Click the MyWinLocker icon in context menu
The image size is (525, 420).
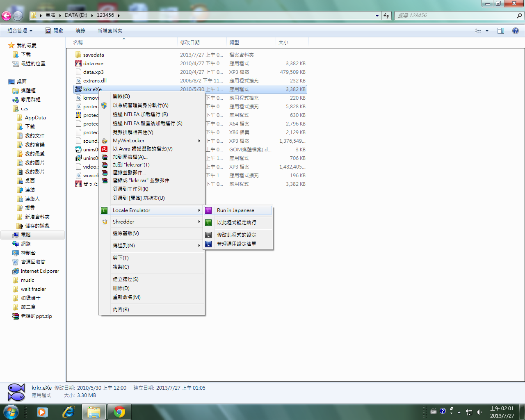[105, 141]
